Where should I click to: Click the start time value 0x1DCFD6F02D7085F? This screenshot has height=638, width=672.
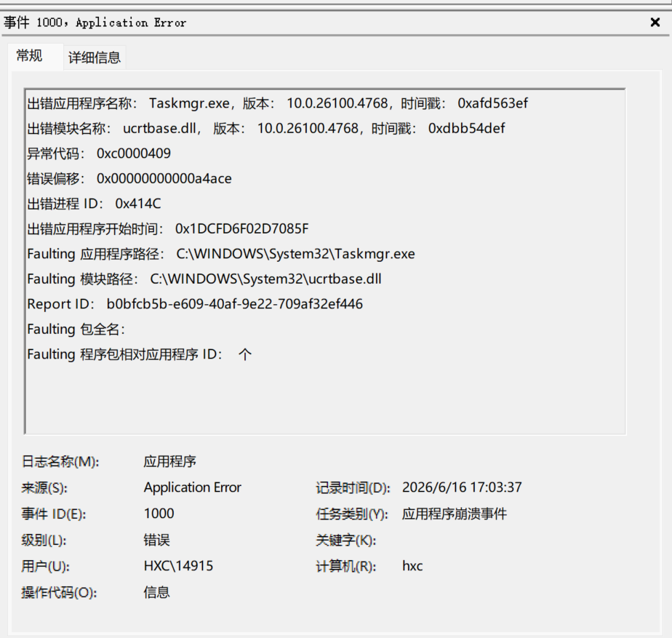coord(241,228)
